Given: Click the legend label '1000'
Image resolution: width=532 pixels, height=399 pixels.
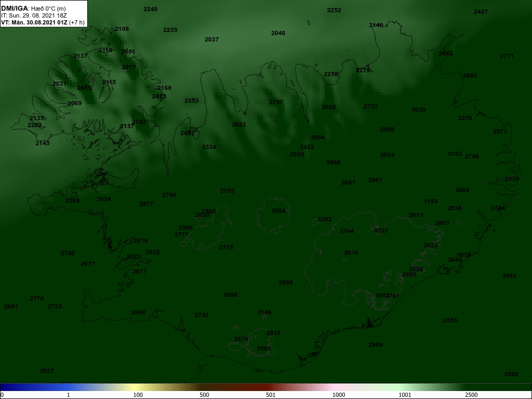Looking at the screenshot, I should click(x=338, y=395).
